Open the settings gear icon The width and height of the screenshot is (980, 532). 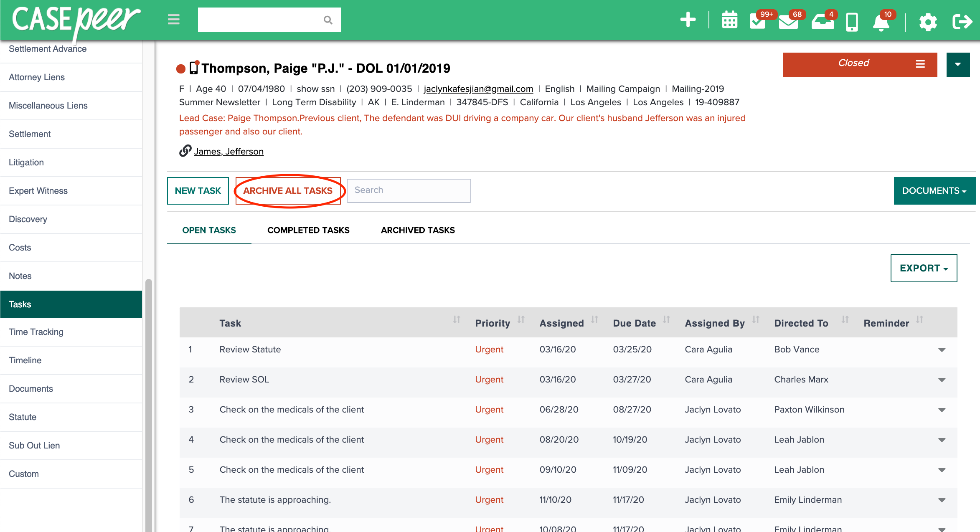click(928, 22)
